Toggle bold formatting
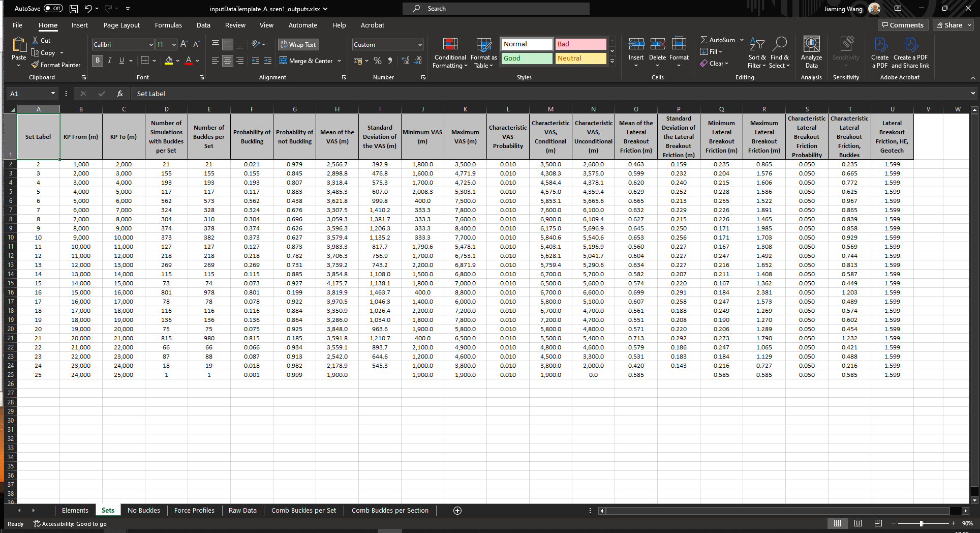980x533 pixels. point(97,61)
